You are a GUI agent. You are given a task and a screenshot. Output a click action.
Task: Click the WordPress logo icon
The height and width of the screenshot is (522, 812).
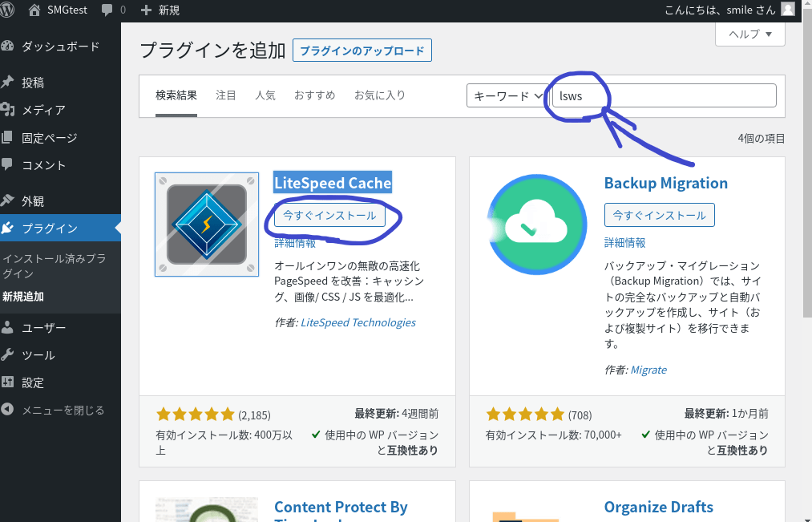[x=6, y=10]
